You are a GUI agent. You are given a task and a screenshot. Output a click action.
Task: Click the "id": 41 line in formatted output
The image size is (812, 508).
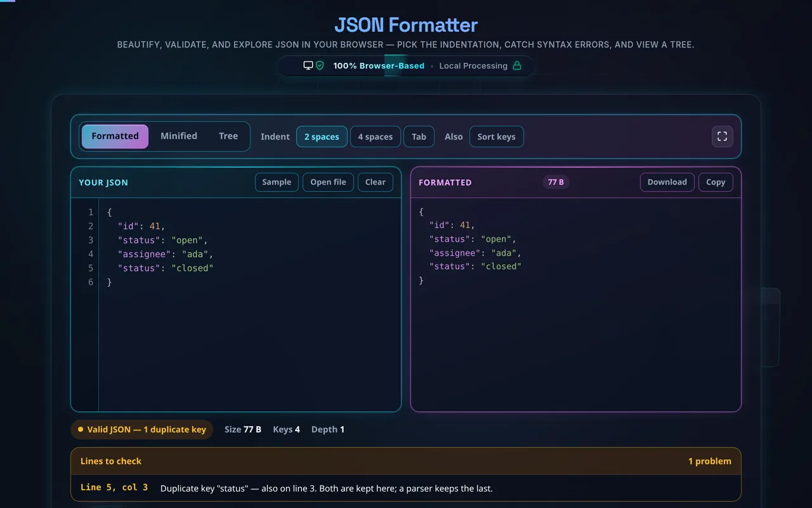click(452, 225)
